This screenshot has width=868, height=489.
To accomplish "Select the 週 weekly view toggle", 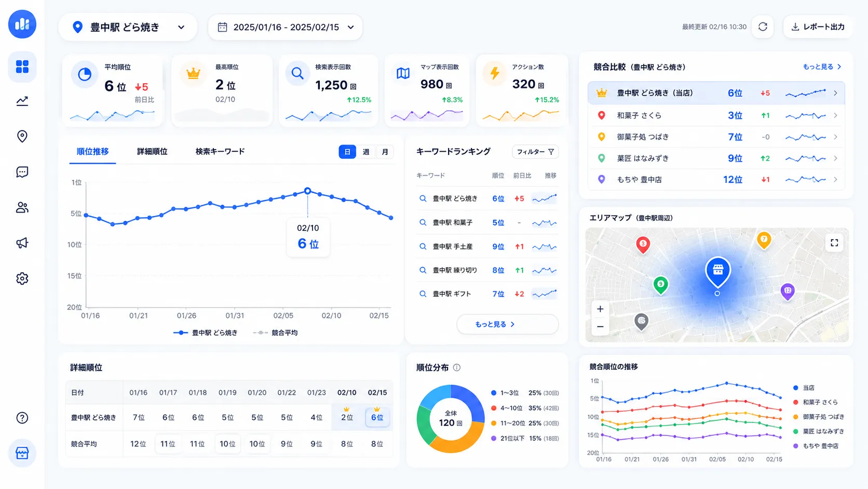I will coord(366,152).
